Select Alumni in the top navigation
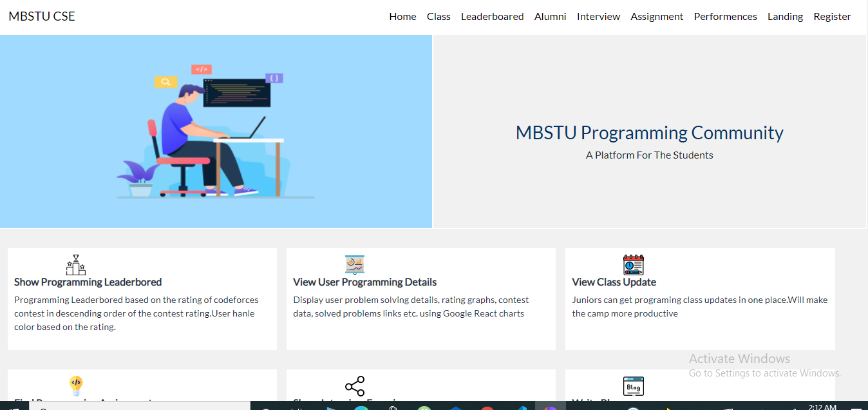The image size is (868, 410). (550, 16)
